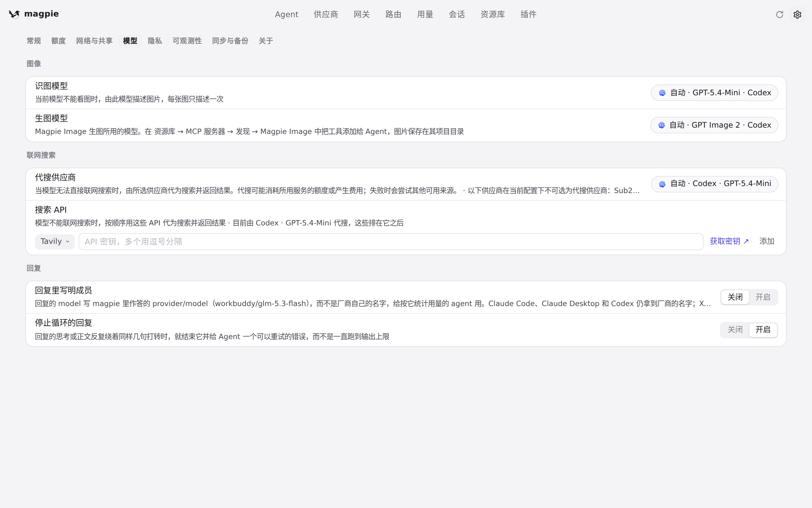
Task: Click provider icon in 识图模型 selector
Action: click(662, 93)
